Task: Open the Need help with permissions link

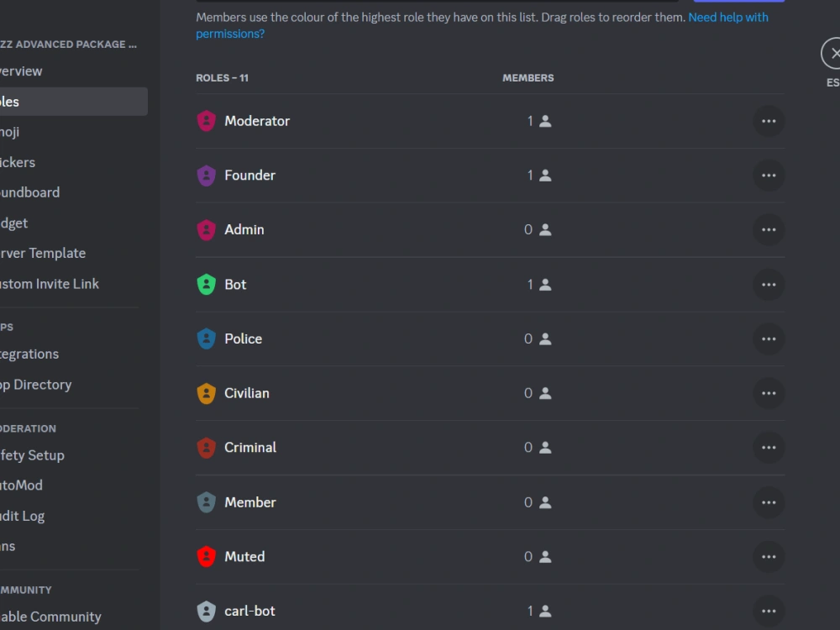Action: 728,16
